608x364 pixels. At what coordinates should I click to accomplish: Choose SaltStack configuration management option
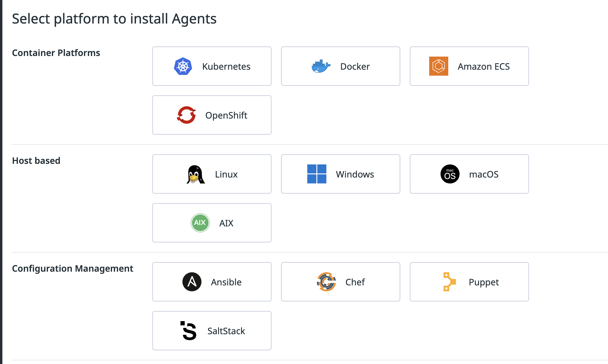212,331
